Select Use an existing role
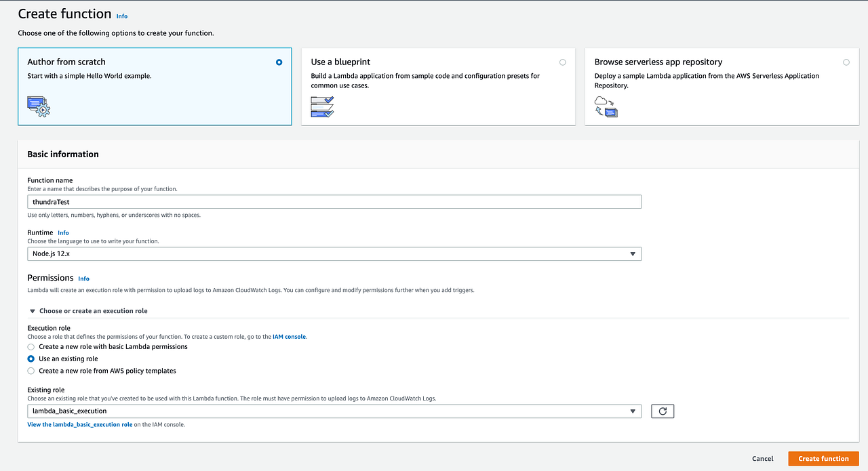This screenshot has width=868, height=471. 31,359
